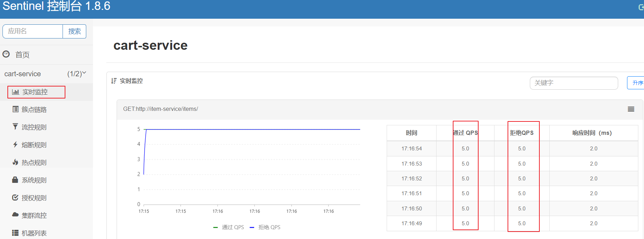Go to 首页 in sidebar
Viewport: 644px width, 239px height.
pyautogui.click(x=22, y=55)
